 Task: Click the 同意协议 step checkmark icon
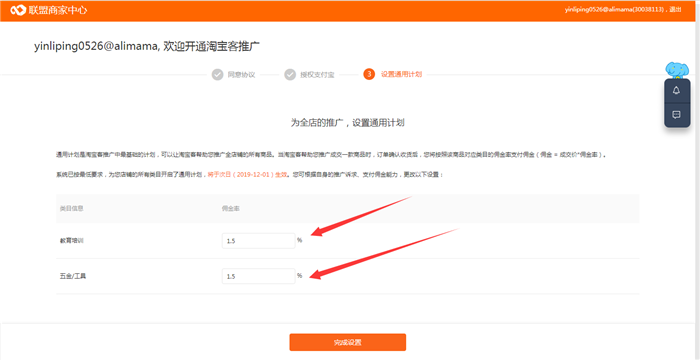[217, 75]
